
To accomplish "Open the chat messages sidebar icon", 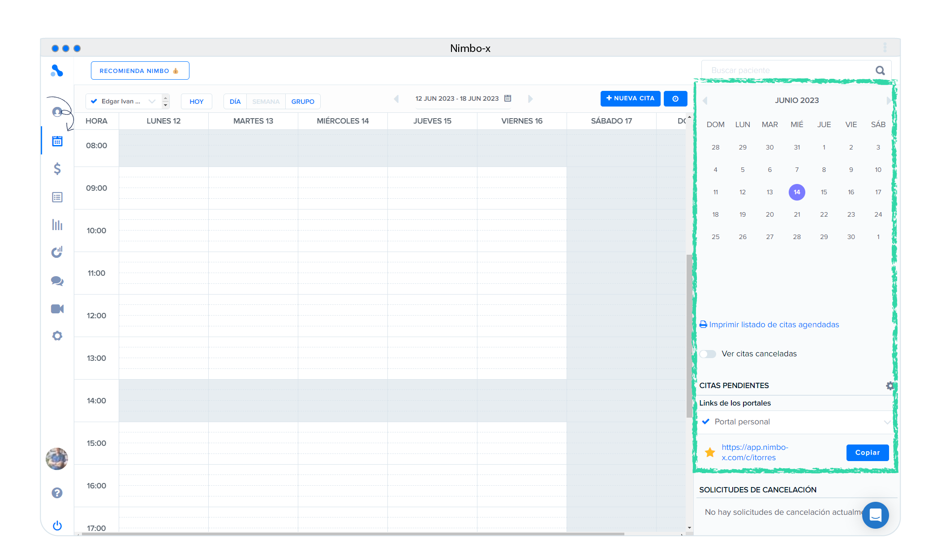I will pos(57,281).
